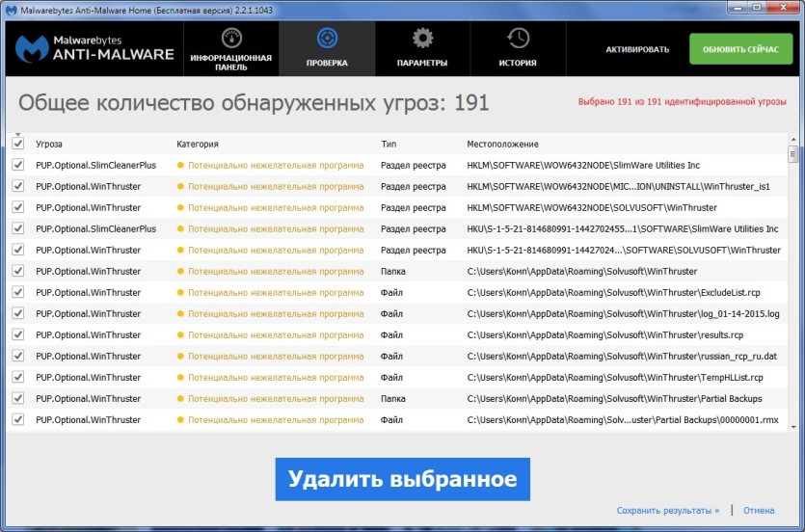Click the 'Выбрано 191 из 191' status text
The image size is (805, 532).
682,101
